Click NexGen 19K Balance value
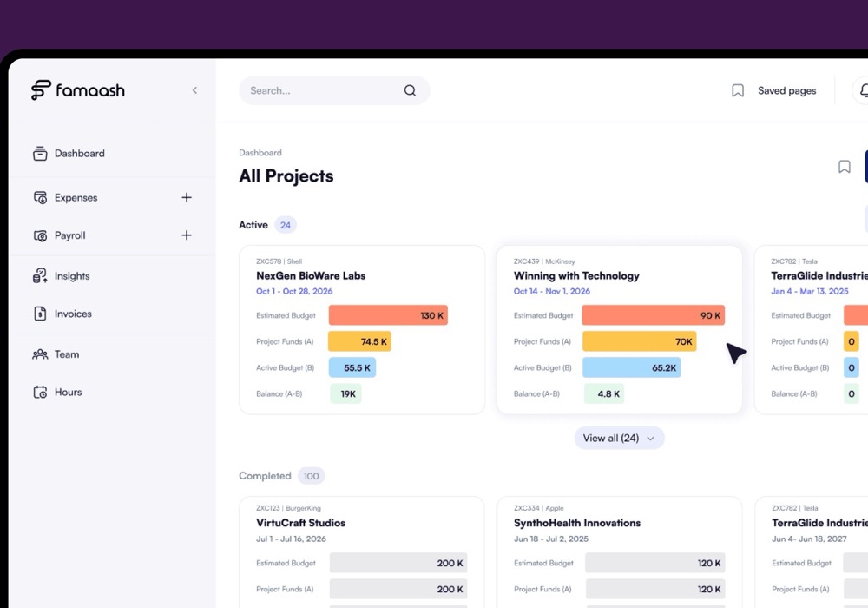Image resolution: width=868 pixels, height=608 pixels. pyautogui.click(x=346, y=393)
